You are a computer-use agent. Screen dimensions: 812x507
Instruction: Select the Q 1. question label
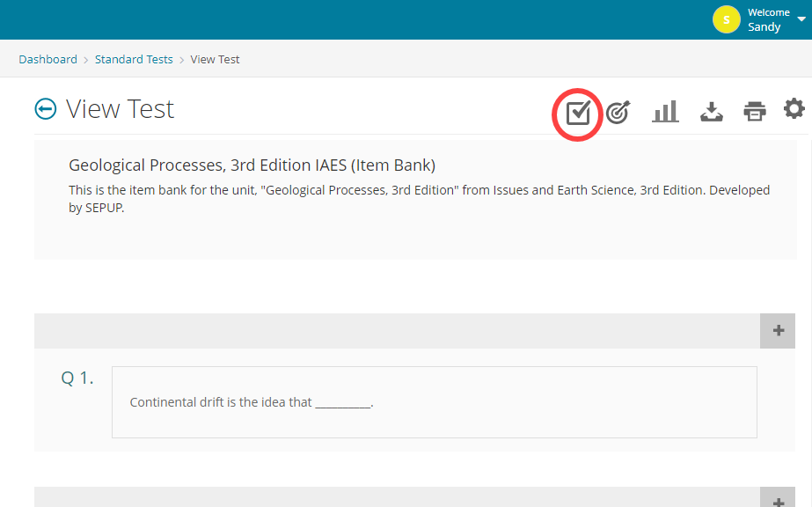tap(77, 378)
